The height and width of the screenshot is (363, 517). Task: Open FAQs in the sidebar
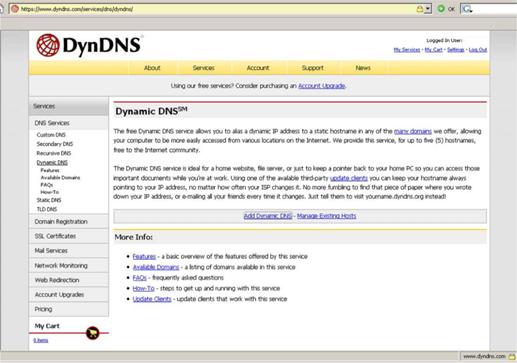[47, 185]
